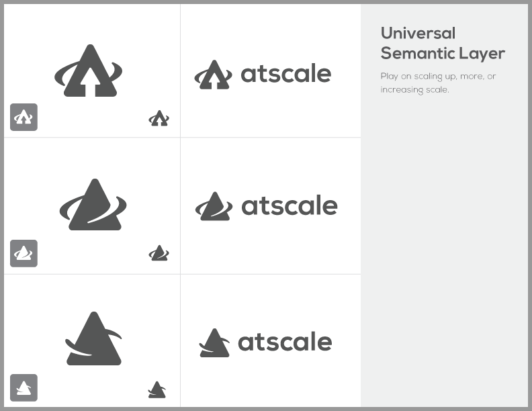
Task: Click the solid triangle logo beside bottom atscale wordmark
Action: [x=214, y=342]
